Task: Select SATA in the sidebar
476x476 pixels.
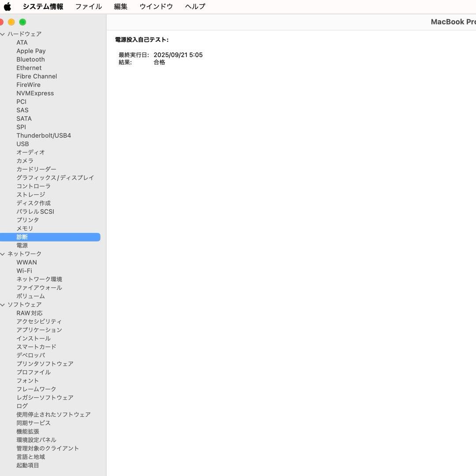Action: tap(24, 119)
